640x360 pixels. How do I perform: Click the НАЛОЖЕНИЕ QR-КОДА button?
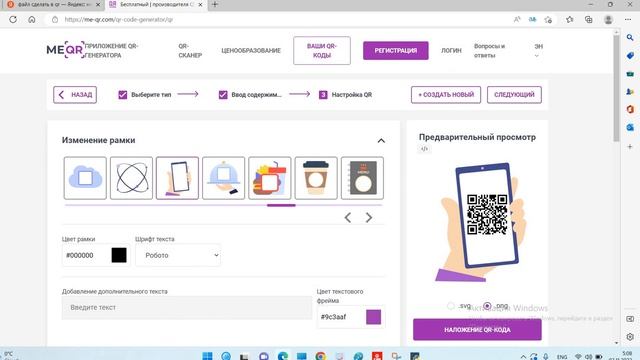pos(477,329)
